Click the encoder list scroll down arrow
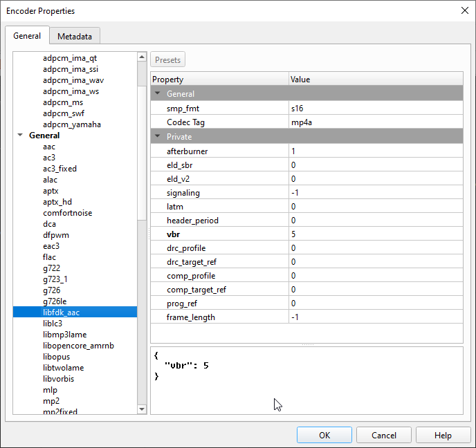Image resolution: width=476 pixels, height=448 pixels. pos(142,409)
